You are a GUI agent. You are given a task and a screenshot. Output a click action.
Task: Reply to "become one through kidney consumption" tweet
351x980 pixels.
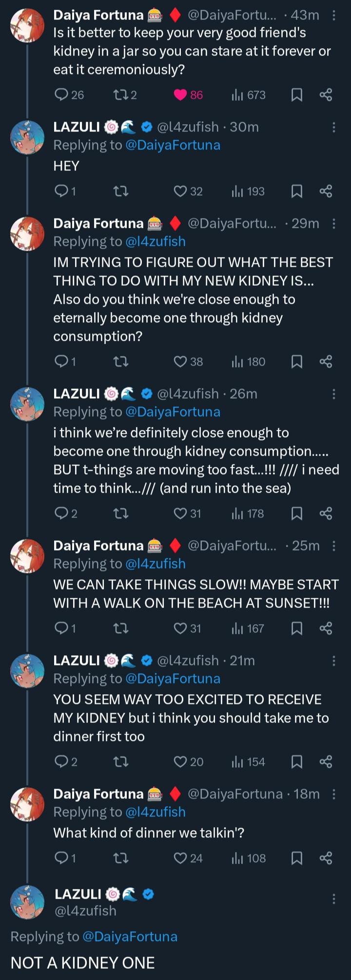(x=61, y=514)
